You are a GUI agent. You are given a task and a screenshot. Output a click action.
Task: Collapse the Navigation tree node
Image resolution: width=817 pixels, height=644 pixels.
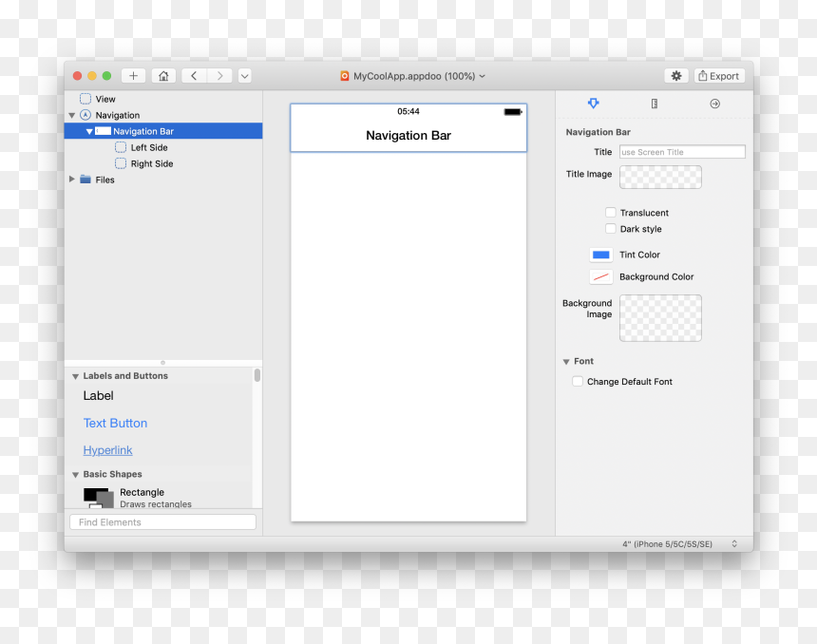pyautogui.click(x=72, y=115)
